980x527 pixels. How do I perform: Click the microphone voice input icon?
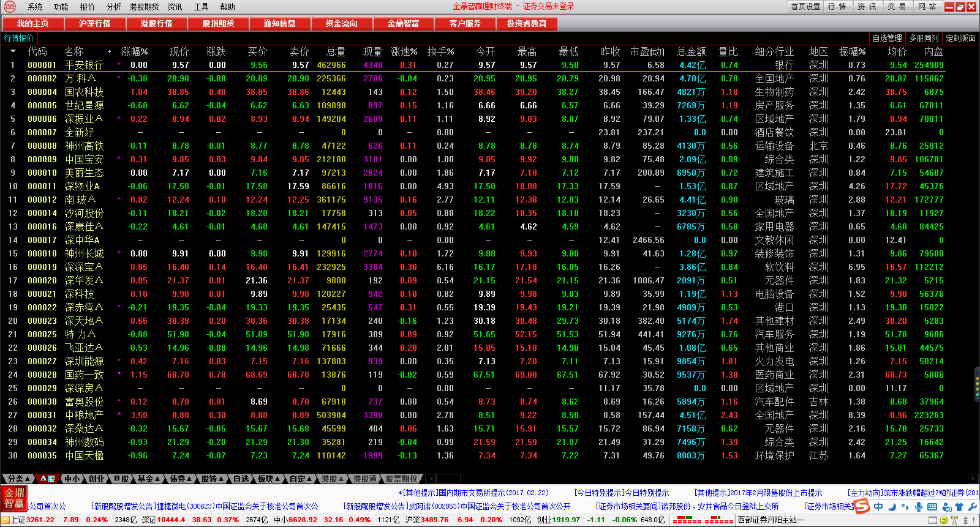coord(918,507)
